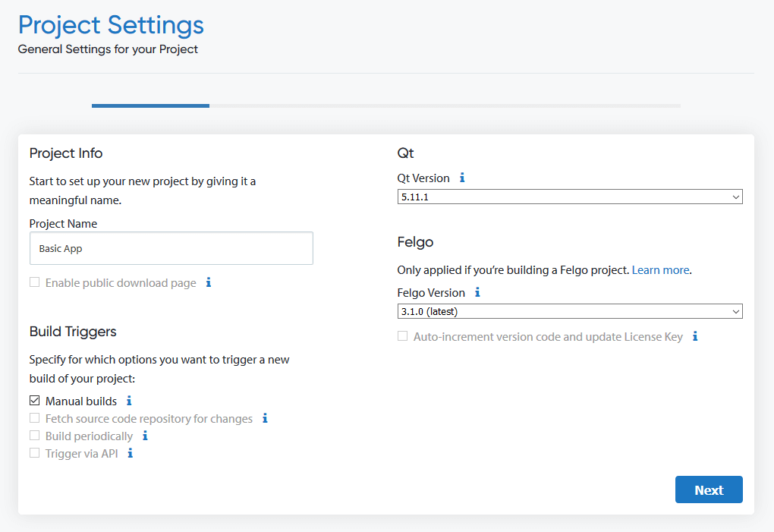Click the Project Info heading
The height and width of the screenshot is (532, 774).
[66, 153]
